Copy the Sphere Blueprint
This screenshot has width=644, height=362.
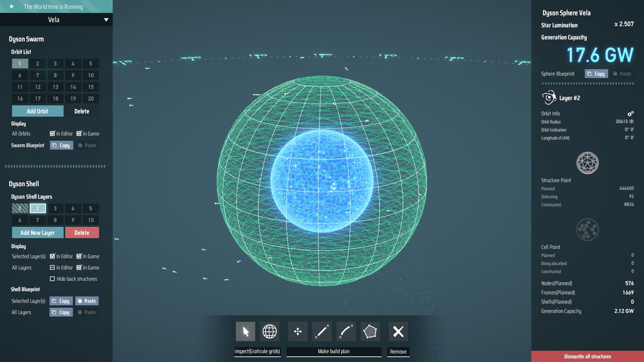click(596, 74)
